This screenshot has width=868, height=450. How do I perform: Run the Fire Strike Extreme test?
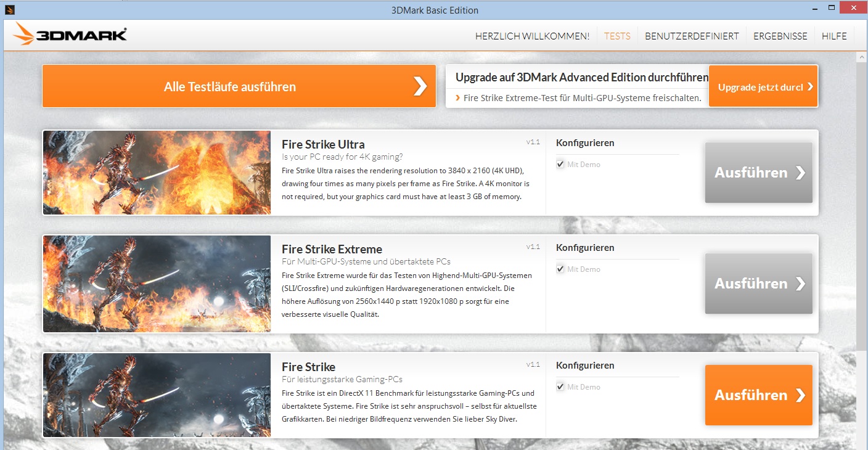(x=759, y=284)
